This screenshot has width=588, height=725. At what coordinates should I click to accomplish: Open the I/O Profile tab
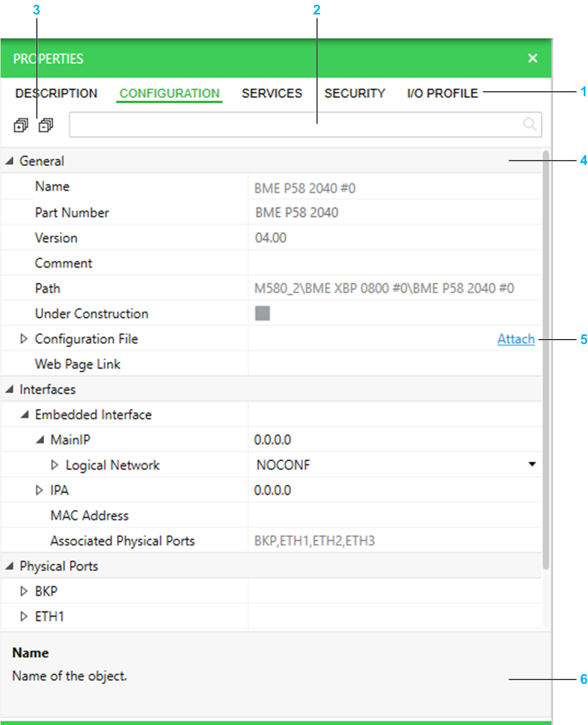(442, 93)
